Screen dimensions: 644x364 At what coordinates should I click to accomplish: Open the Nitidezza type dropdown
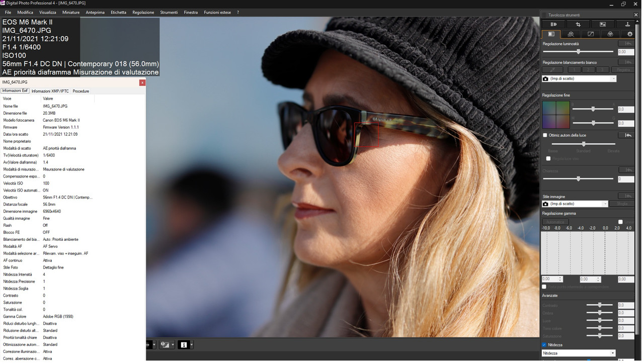pyautogui.click(x=579, y=353)
